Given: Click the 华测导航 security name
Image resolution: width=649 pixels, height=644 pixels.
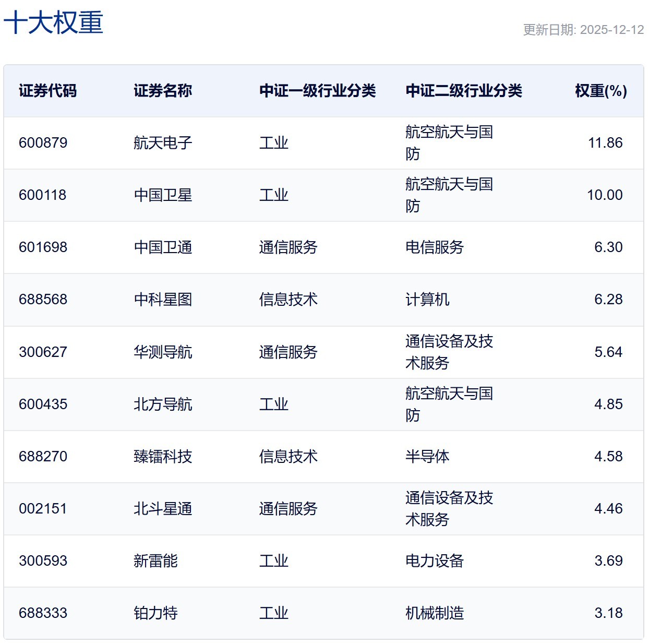Looking at the screenshot, I should tap(162, 352).
